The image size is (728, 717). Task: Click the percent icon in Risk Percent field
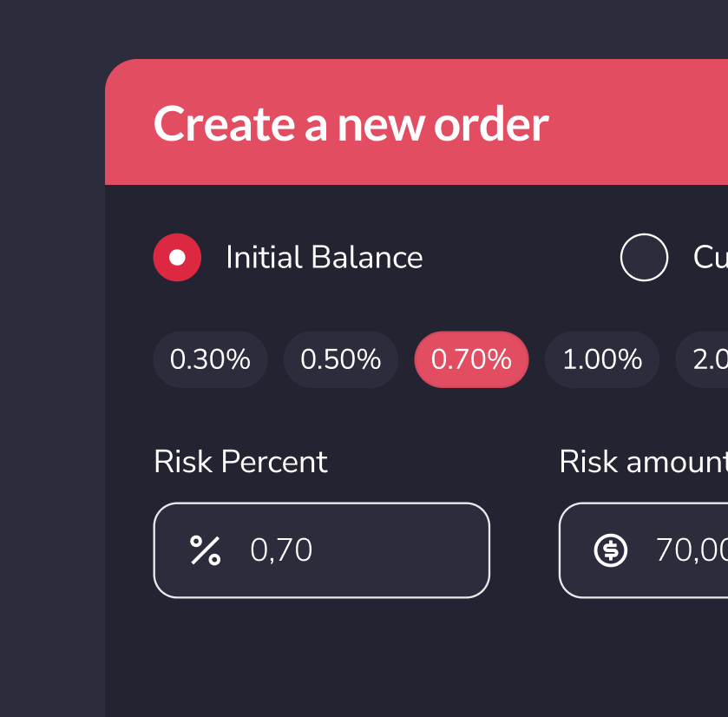(x=206, y=550)
